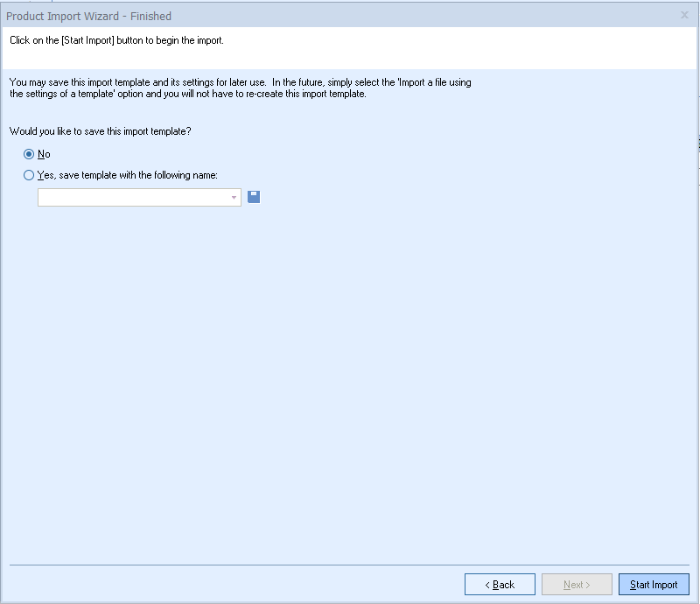The image size is (700, 604).
Task: Close the Product Import Wizard window
Action: [x=684, y=15]
